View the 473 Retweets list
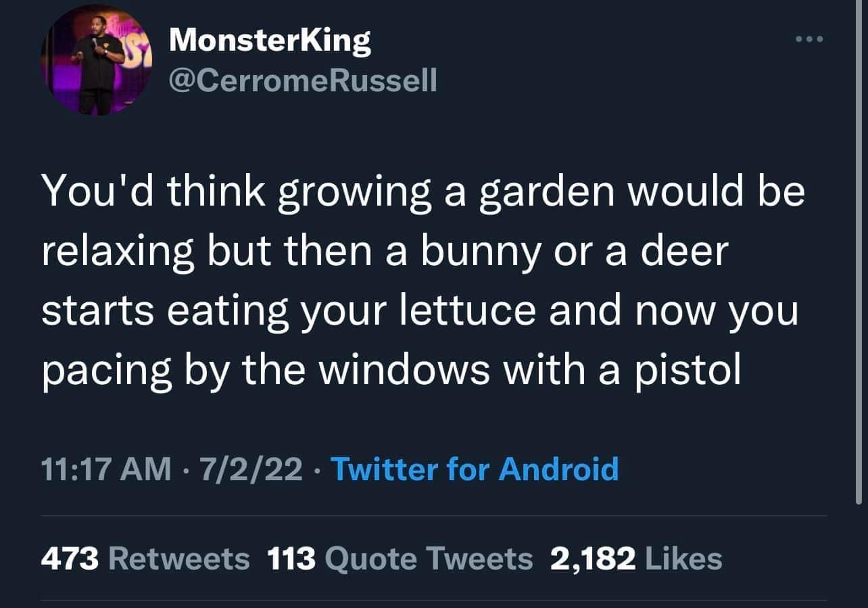 (145, 559)
